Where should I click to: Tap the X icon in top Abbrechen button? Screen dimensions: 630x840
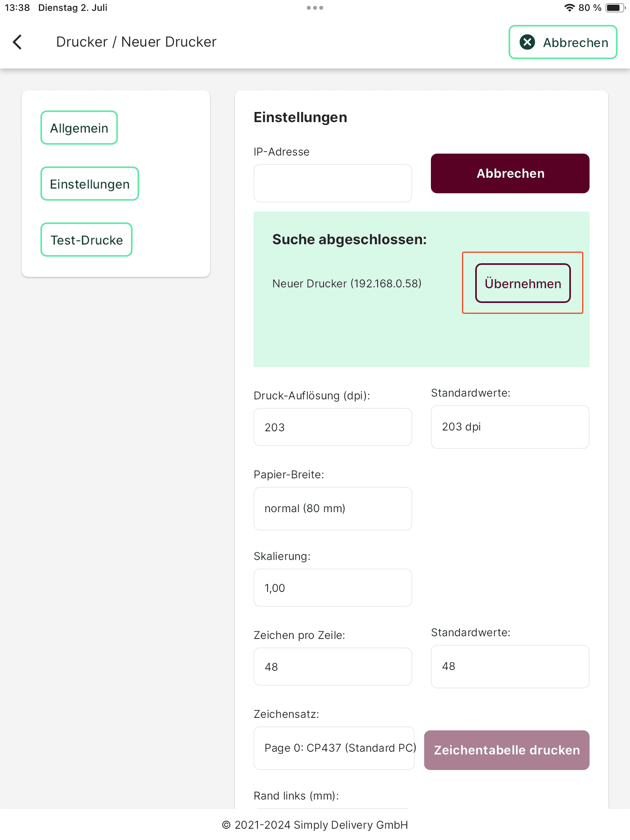[527, 42]
